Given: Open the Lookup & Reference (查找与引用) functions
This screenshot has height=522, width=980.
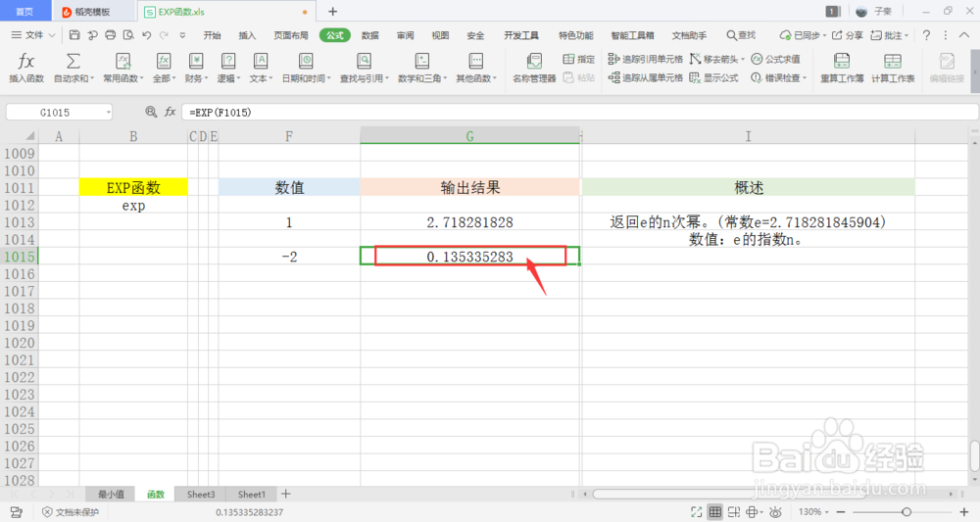Looking at the screenshot, I should 364,68.
